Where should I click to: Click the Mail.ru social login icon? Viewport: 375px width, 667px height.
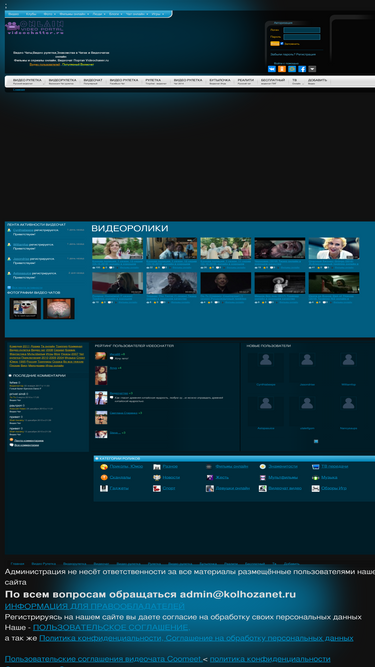tap(292, 69)
